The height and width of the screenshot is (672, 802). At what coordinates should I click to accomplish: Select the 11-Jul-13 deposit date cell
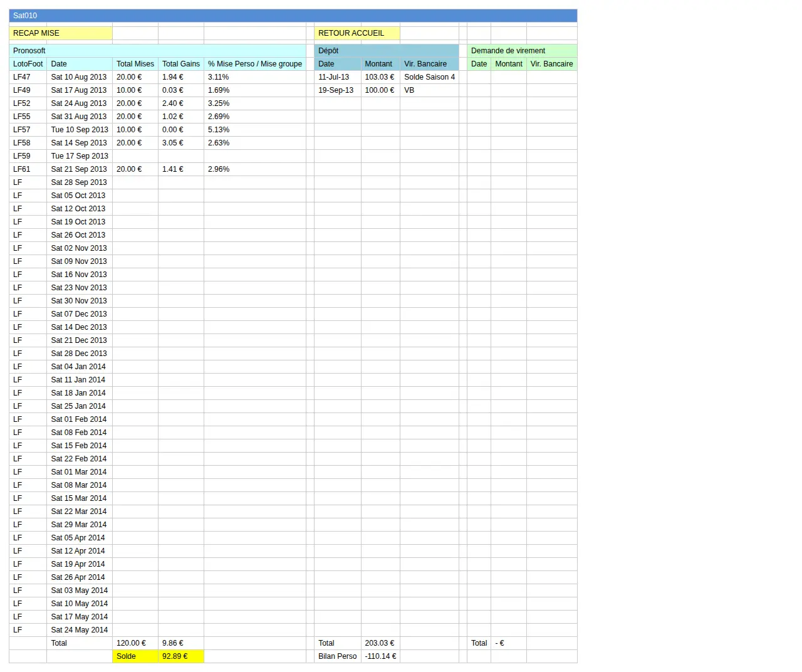pyautogui.click(x=338, y=77)
